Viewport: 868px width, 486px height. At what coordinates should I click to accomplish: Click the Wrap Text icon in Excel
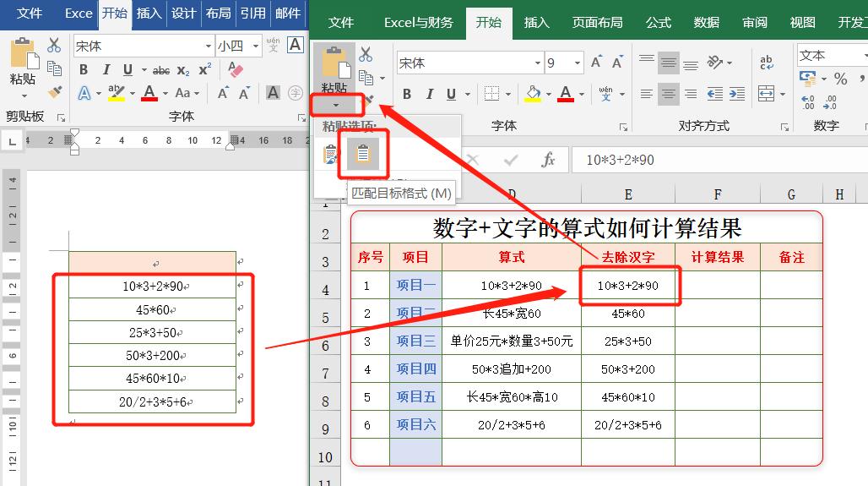click(766, 62)
